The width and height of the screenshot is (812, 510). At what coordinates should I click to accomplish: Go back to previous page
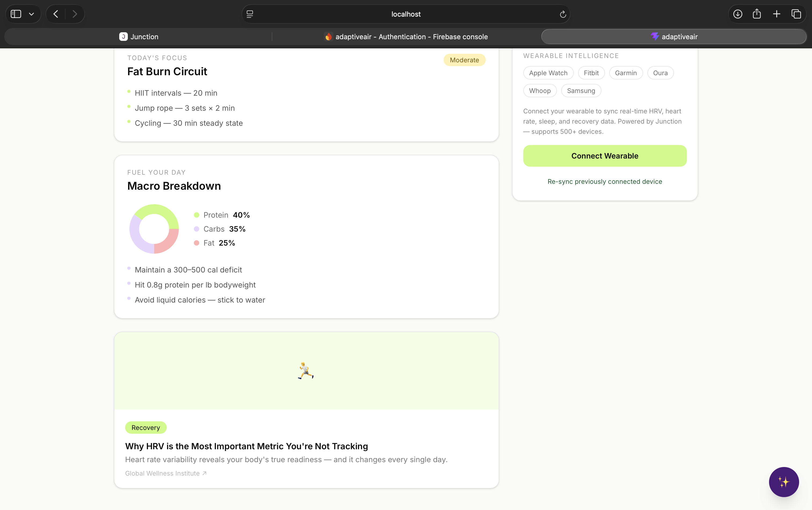tap(56, 14)
